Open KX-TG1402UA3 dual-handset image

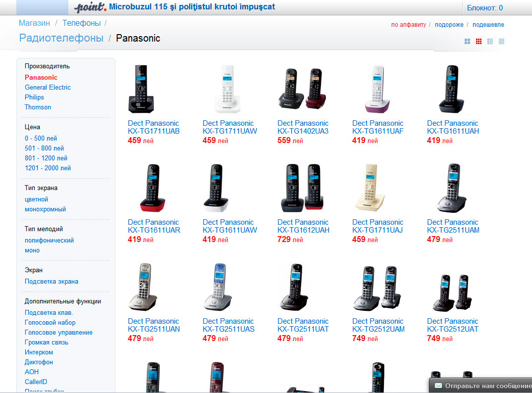pyautogui.click(x=302, y=89)
